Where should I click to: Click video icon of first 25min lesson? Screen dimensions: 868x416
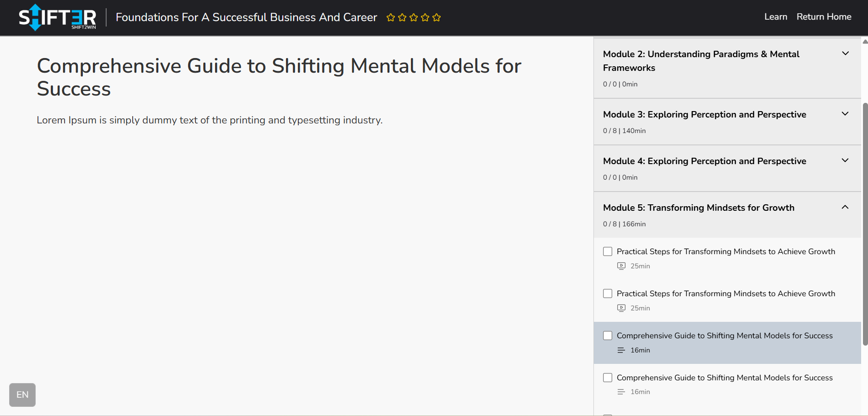pos(621,266)
